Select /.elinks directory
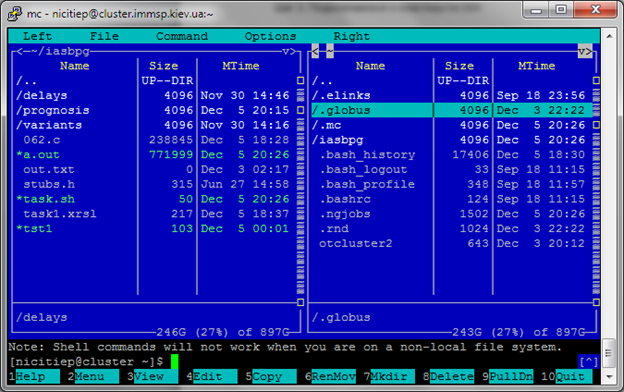624x392 pixels. point(451,96)
